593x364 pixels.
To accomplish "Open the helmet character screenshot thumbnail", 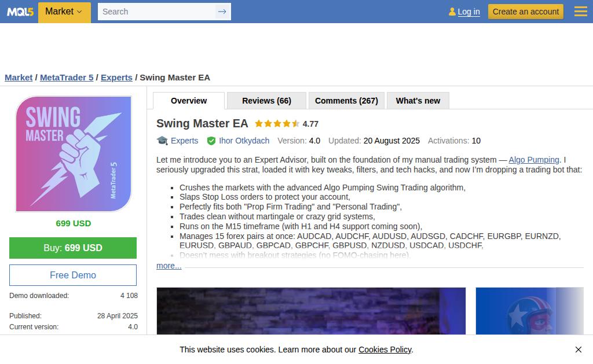I will 529,311.
